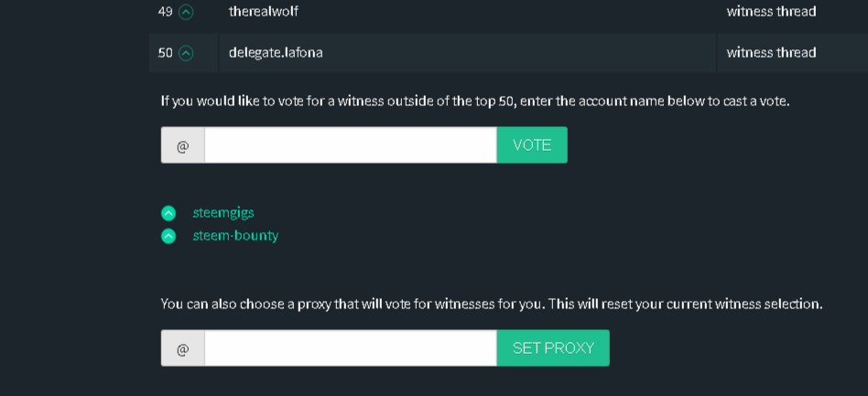Open the therealwolf account name

[x=263, y=12]
